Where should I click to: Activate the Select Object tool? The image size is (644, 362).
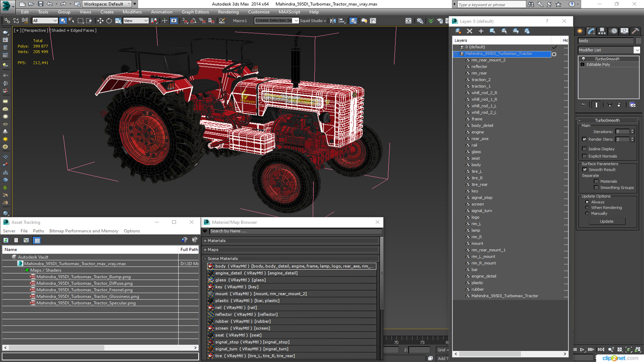coord(63,21)
